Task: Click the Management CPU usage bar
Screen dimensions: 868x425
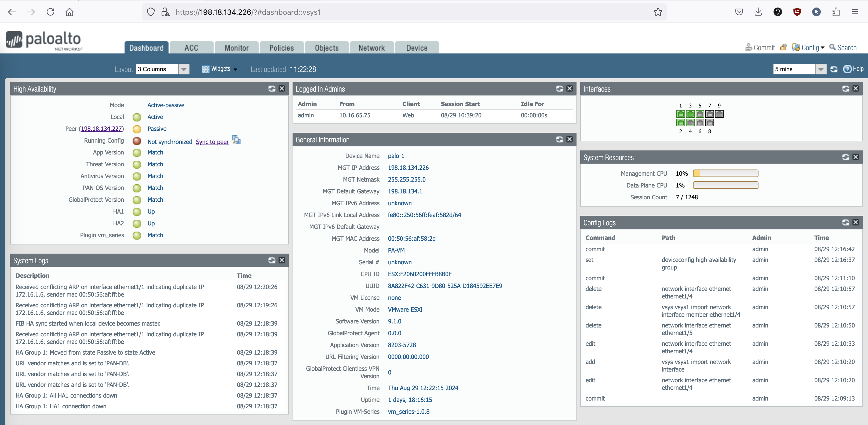Action: pyautogui.click(x=725, y=173)
